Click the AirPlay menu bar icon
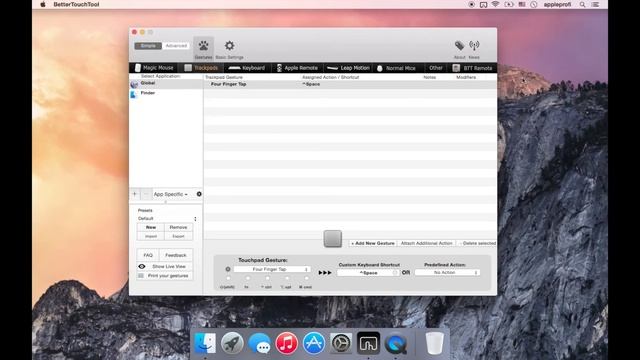This screenshot has height=360, width=640. point(483,4)
